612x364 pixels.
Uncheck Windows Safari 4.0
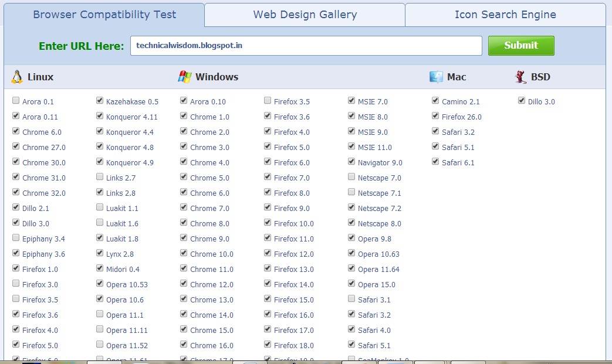click(x=351, y=329)
